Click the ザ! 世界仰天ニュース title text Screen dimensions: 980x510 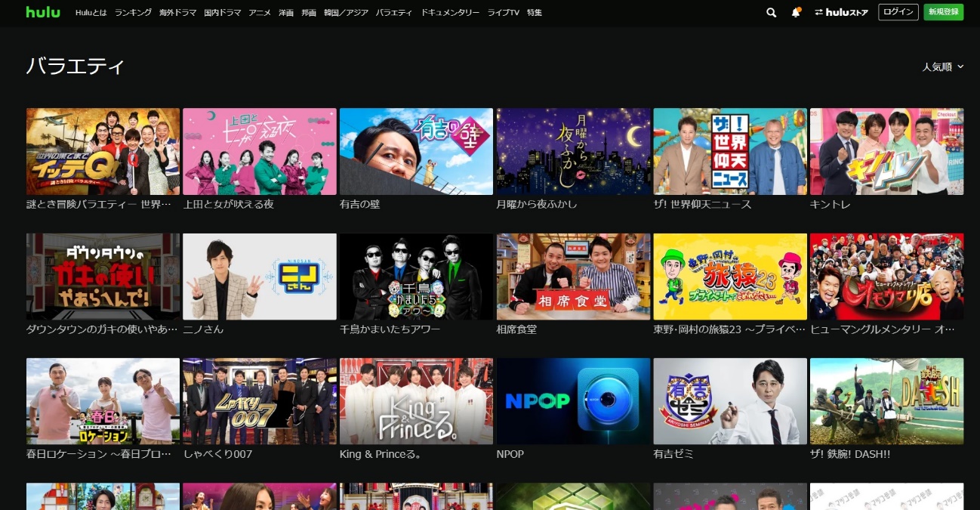[x=702, y=205]
